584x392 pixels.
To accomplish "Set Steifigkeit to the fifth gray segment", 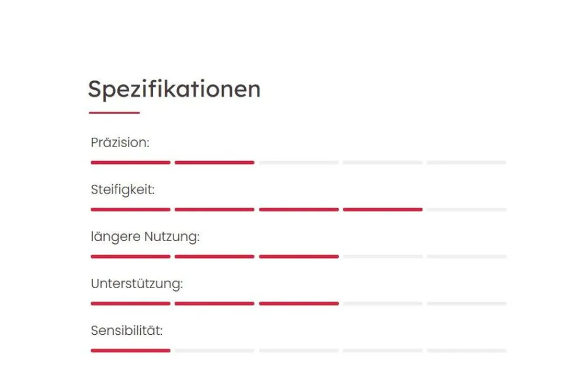I will tap(466, 209).
